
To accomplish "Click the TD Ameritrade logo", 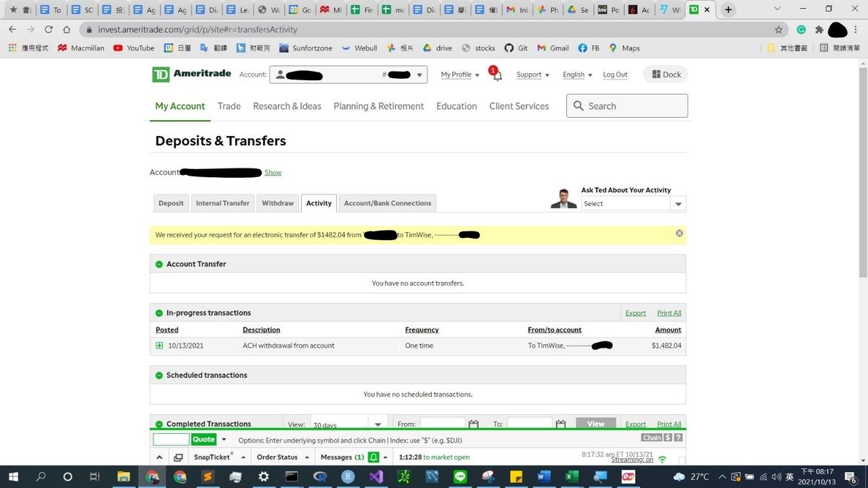I will point(191,74).
